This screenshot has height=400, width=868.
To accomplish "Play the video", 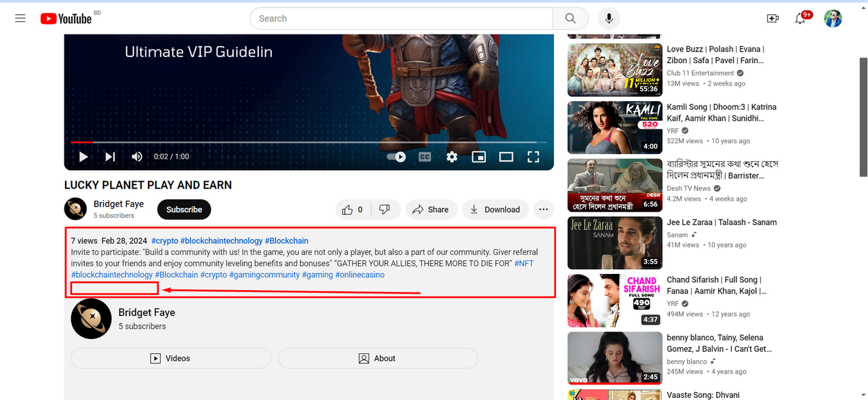I will tap(83, 157).
